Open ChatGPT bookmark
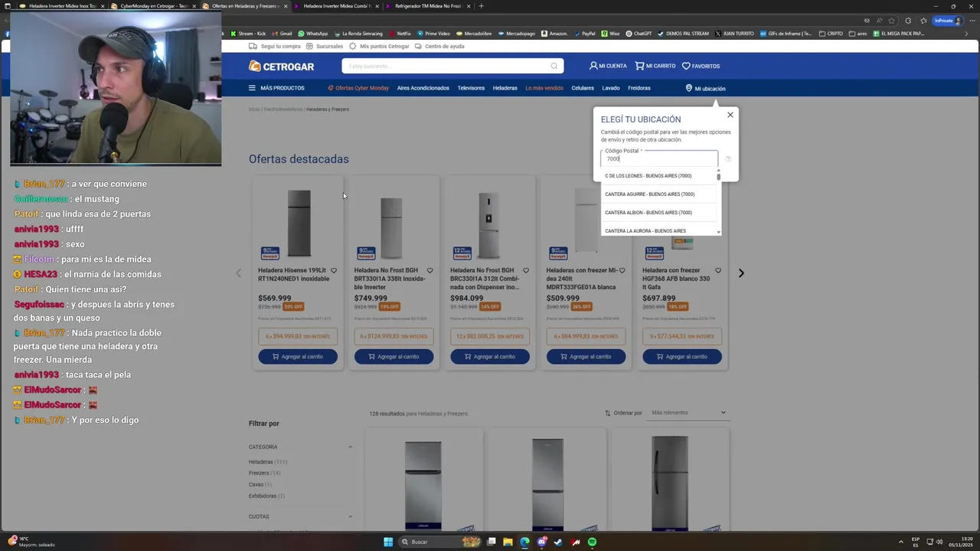The width and height of the screenshot is (980, 551). click(x=639, y=34)
